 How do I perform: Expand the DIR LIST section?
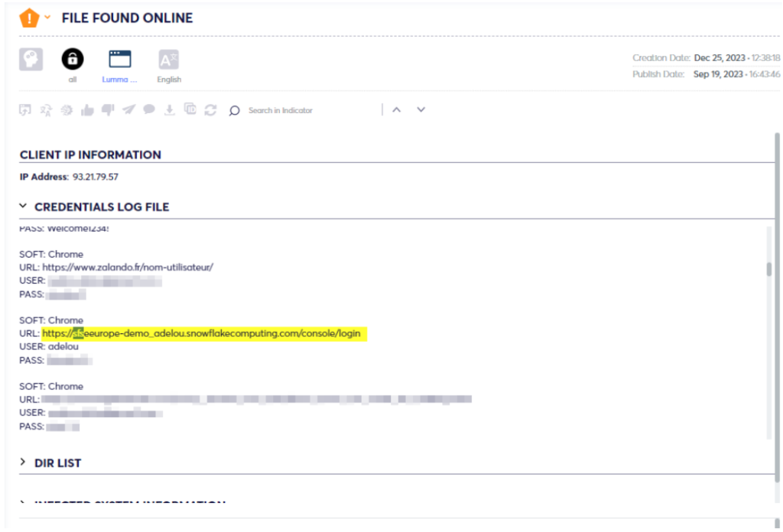[23, 462]
